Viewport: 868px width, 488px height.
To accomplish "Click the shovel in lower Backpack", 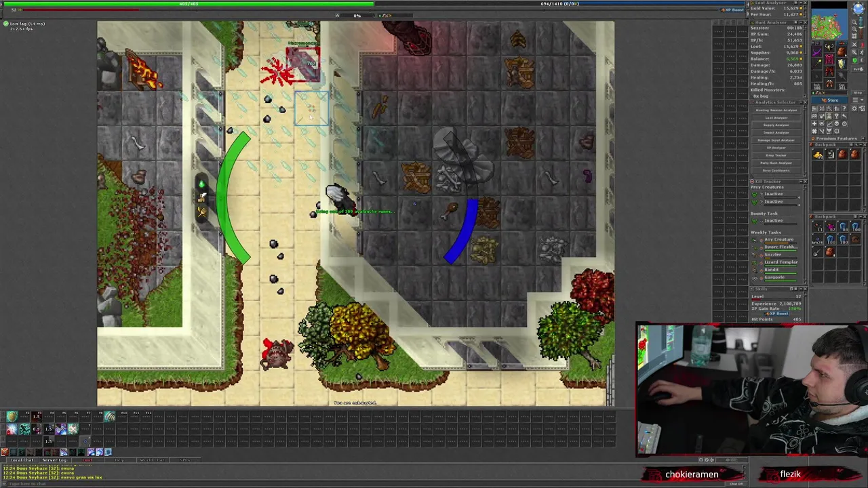I will (817, 252).
